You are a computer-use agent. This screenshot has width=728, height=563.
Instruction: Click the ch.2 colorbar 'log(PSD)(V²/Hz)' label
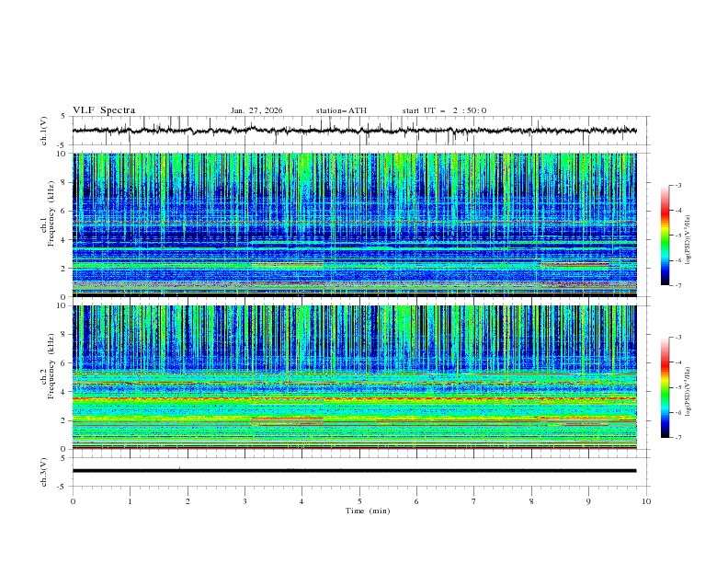click(x=688, y=392)
